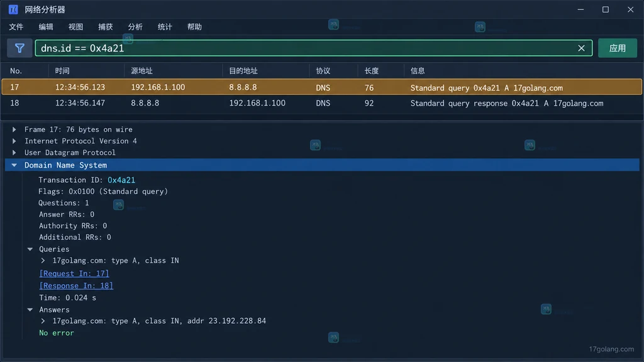Sort by the 目的地址 column header
The height and width of the screenshot is (362, 644).
(x=243, y=71)
